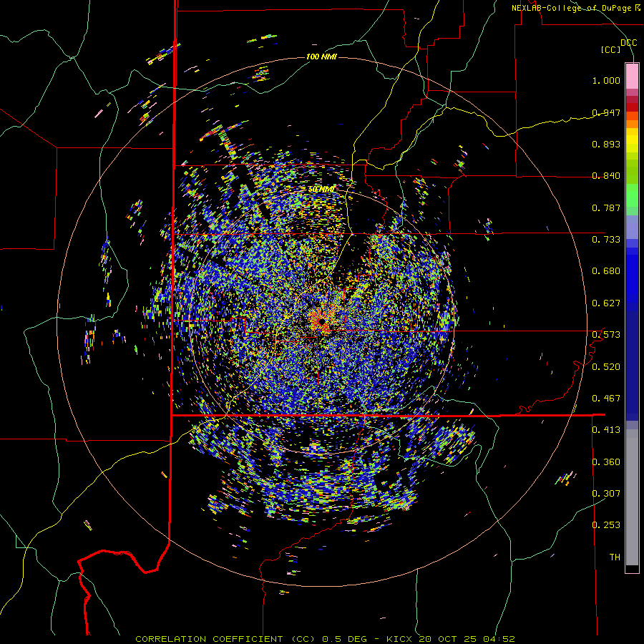Pick the lavender color bar segment above 0.733
644x644 pixels.
(x=632, y=227)
